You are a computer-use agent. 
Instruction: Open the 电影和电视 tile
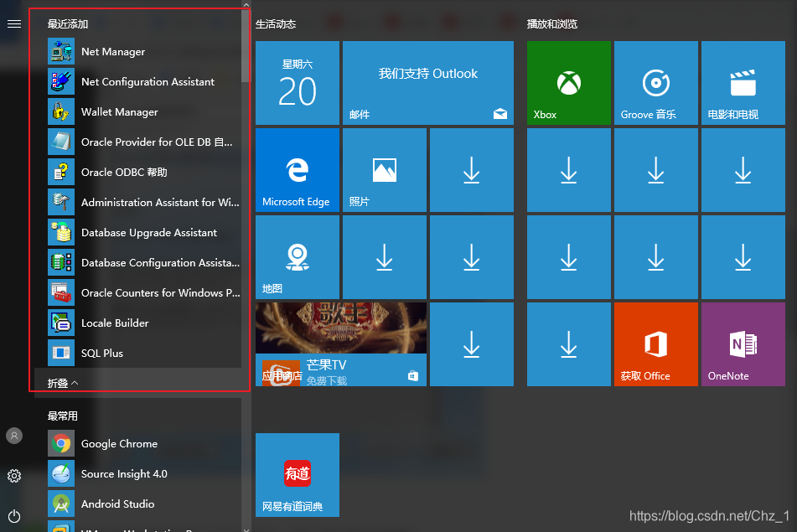pyautogui.click(x=743, y=83)
